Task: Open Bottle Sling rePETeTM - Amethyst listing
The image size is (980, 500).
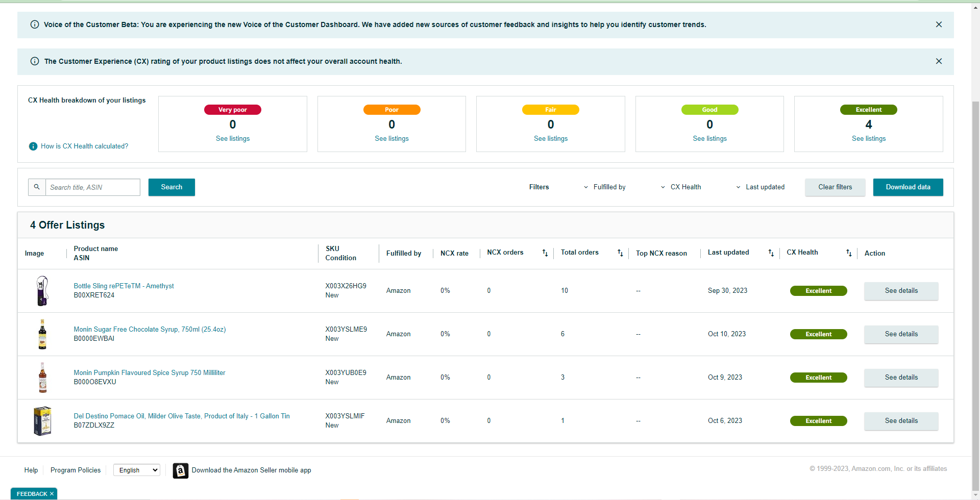Action: click(124, 286)
